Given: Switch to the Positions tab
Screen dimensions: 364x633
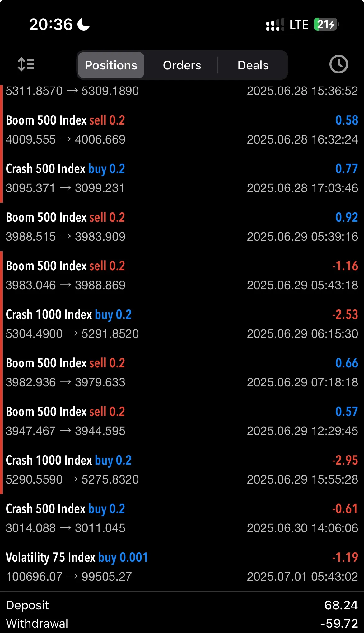Looking at the screenshot, I should coord(111,65).
